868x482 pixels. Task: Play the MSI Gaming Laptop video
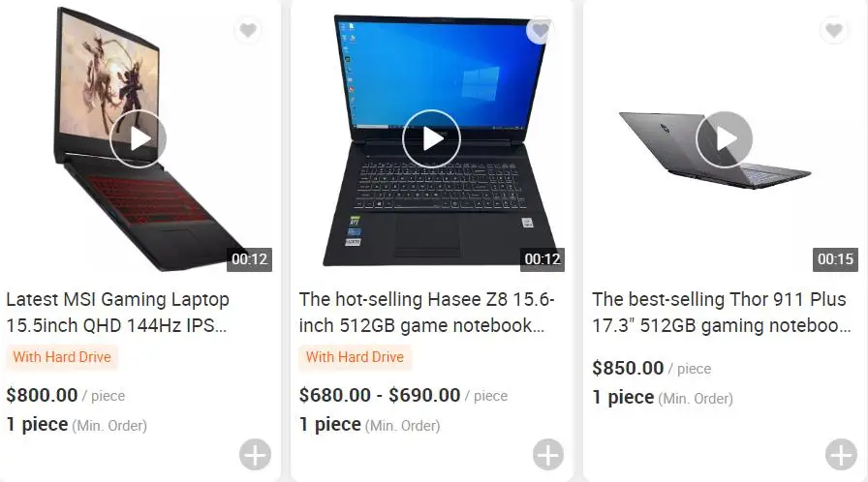click(x=138, y=138)
